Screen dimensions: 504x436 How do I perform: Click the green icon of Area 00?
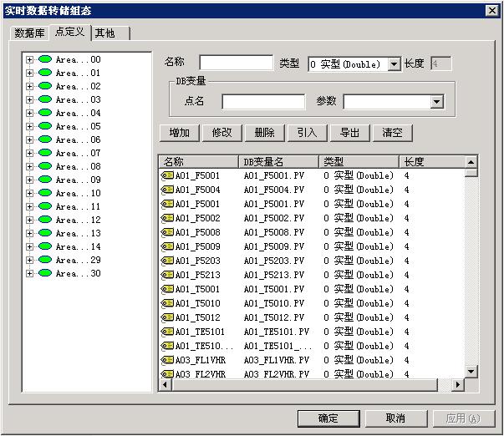coord(45,59)
